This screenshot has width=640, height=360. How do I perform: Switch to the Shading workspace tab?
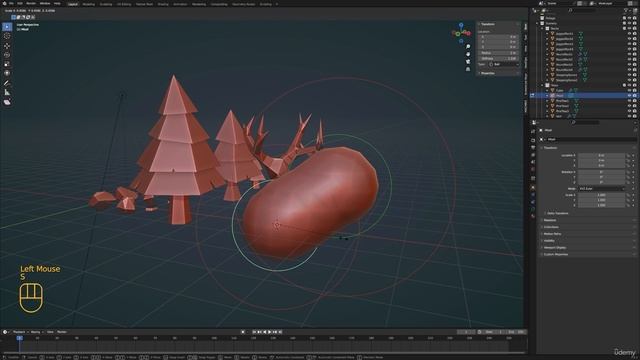point(163,4)
